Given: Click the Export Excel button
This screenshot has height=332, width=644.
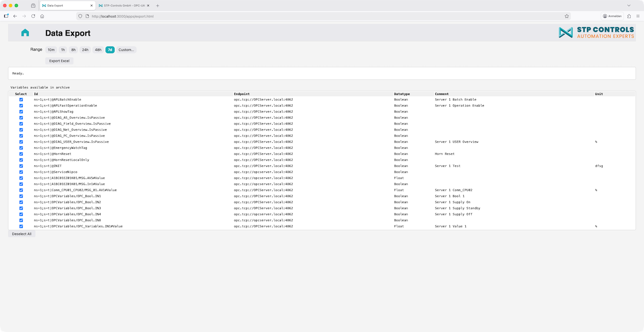Looking at the screenshot, I should point(59,61).
